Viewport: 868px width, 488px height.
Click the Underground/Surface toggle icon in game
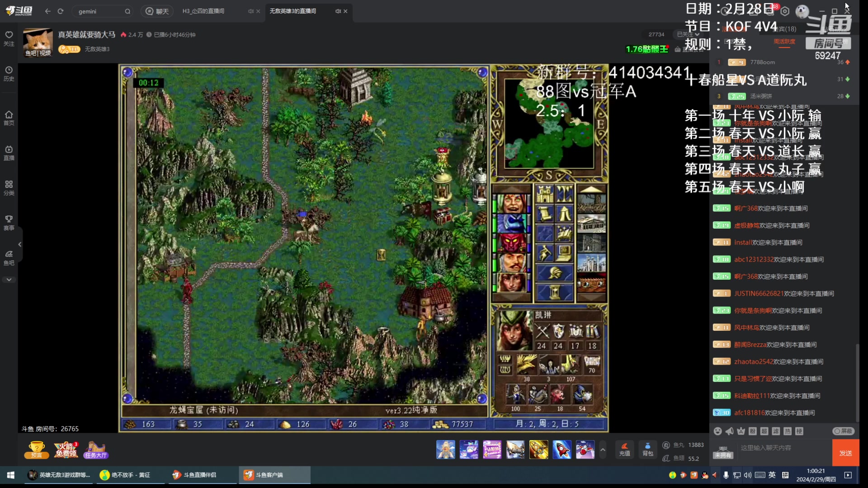565,194
